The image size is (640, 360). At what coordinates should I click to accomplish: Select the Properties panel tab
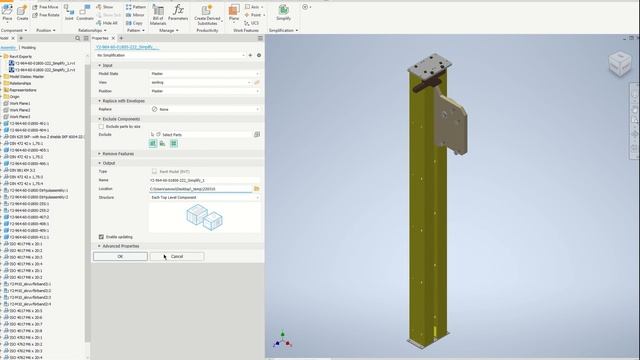click(100, 38)
